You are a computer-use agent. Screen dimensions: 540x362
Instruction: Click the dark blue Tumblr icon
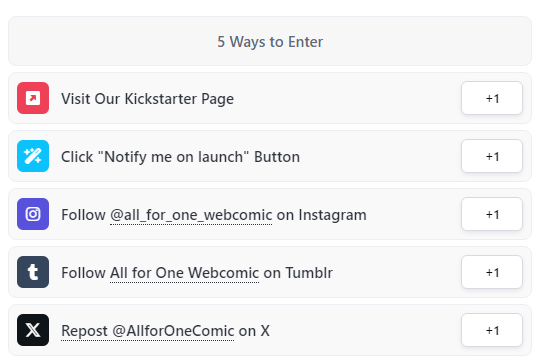pyautogui.click(x=33, y=272)
